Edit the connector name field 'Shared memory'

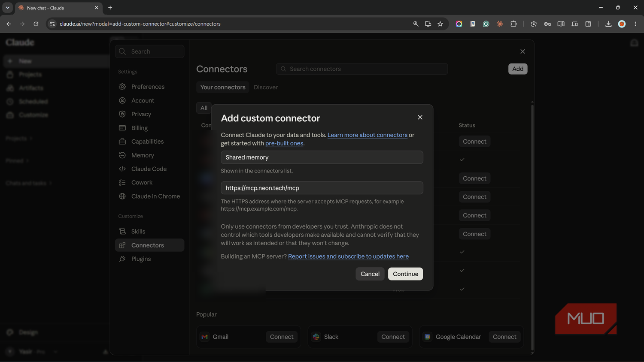322,157
